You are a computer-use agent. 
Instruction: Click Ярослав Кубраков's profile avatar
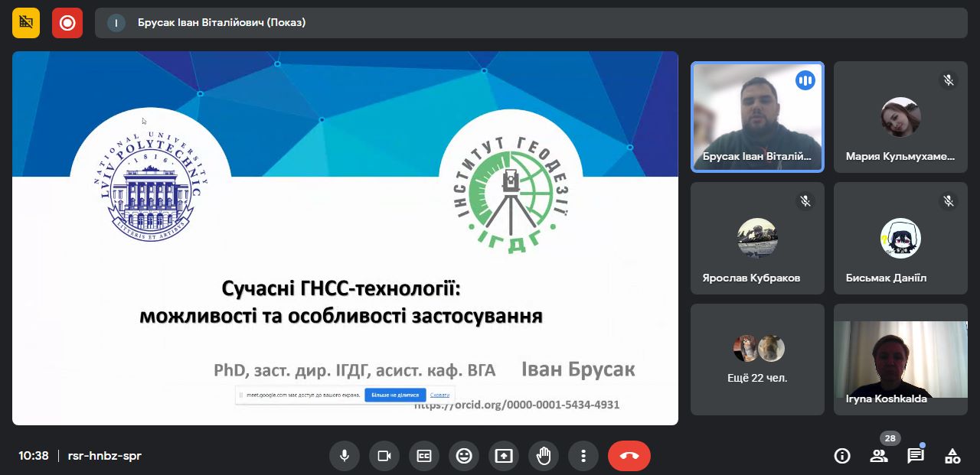pyautogui.click(x=757, y=239)
